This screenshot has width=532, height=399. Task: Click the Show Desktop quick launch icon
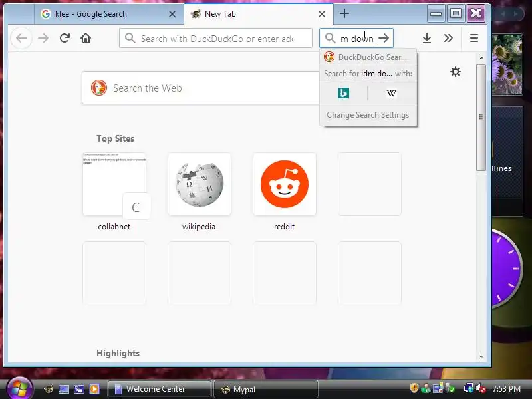(64, 389)
